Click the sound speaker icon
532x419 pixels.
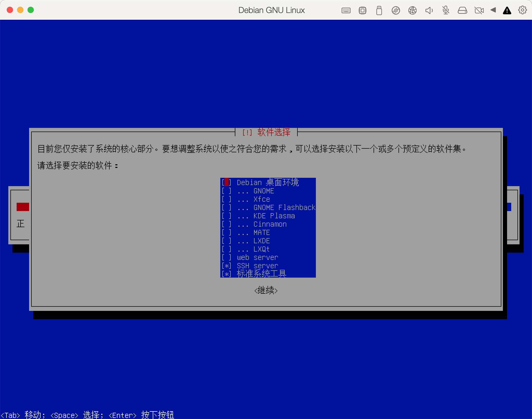point(429,10)
